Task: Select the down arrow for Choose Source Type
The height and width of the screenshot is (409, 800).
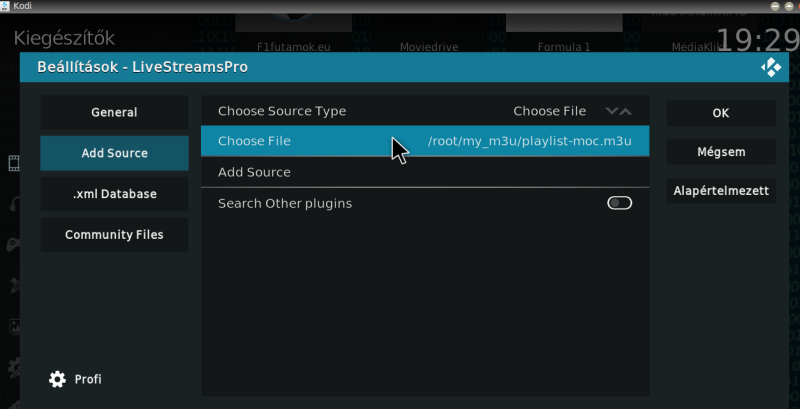Action: click(x=612, y=111)
